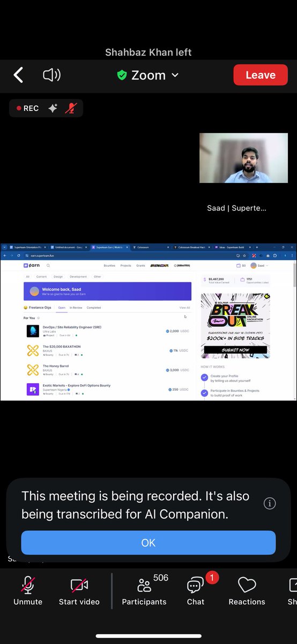Image resolution: width=297 pixels, height=644 pixels.
Task: Click the Welcome back, Saad banner
Action: click(x=107, y=291)
